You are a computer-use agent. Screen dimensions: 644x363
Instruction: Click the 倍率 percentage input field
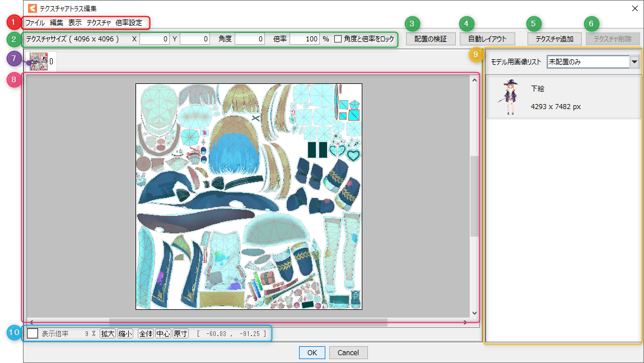tap(304, 39)
